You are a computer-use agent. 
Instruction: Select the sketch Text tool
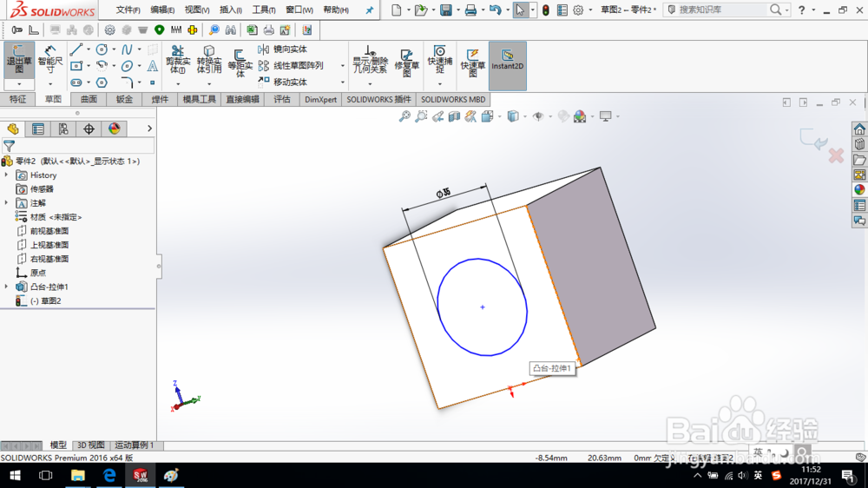(152, 66)
